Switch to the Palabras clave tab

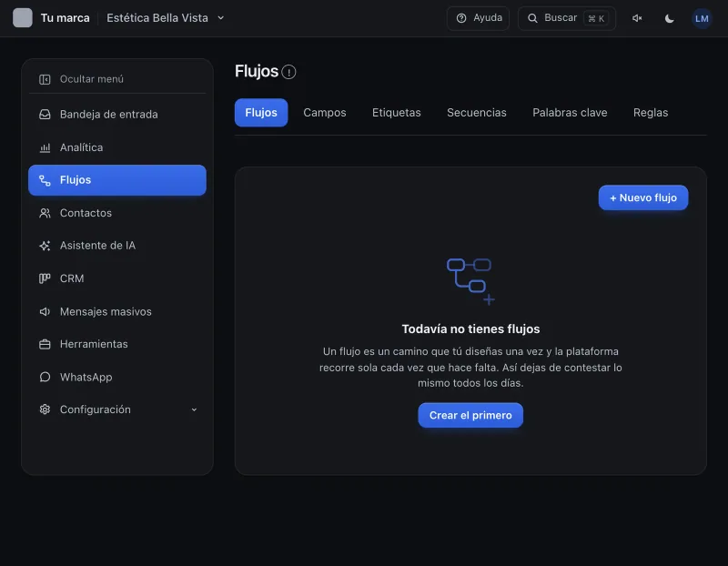click(570, 112)
